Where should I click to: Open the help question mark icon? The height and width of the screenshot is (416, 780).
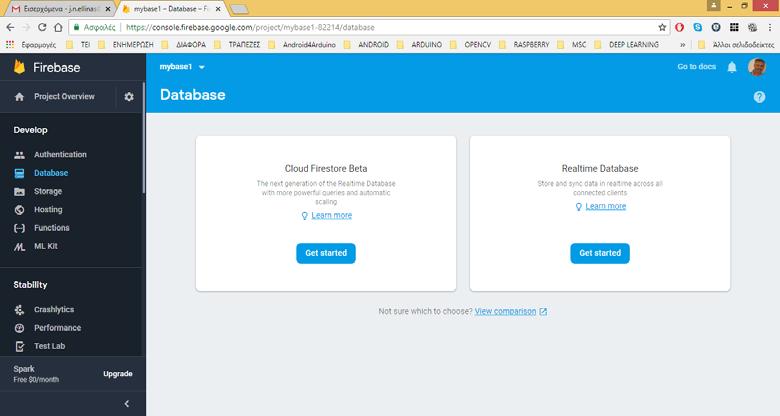click(x=759, y=97)
